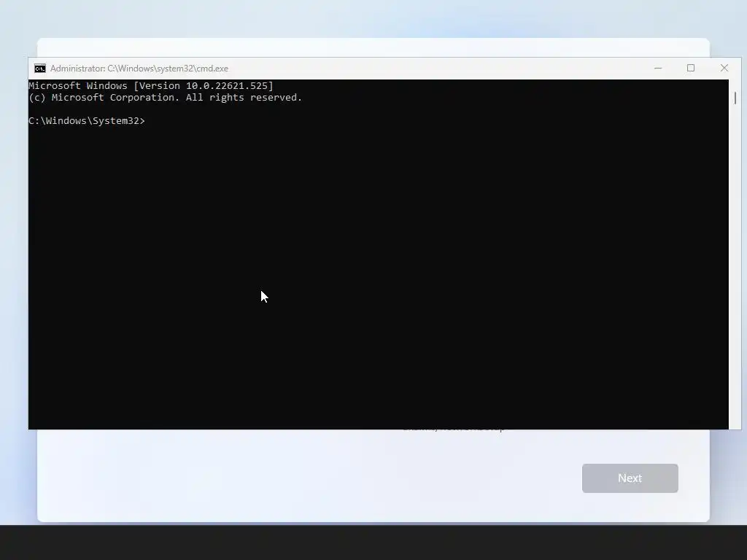Click the Command Prompt scrollbar thumb
Screen dimensions: 747x560
735,98
